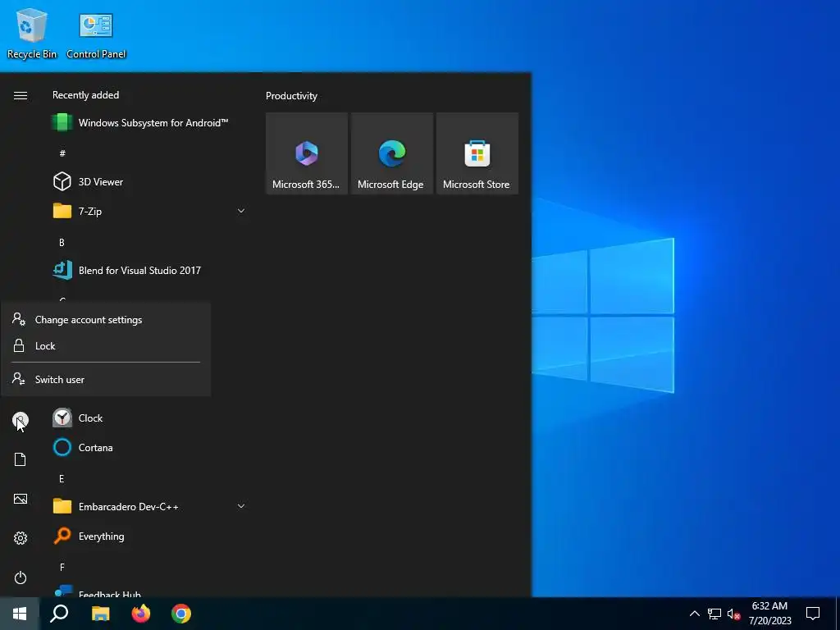Screen dimensions: 840x630
Task: Click the Power icon in Start sidebar
Action: 21,577
